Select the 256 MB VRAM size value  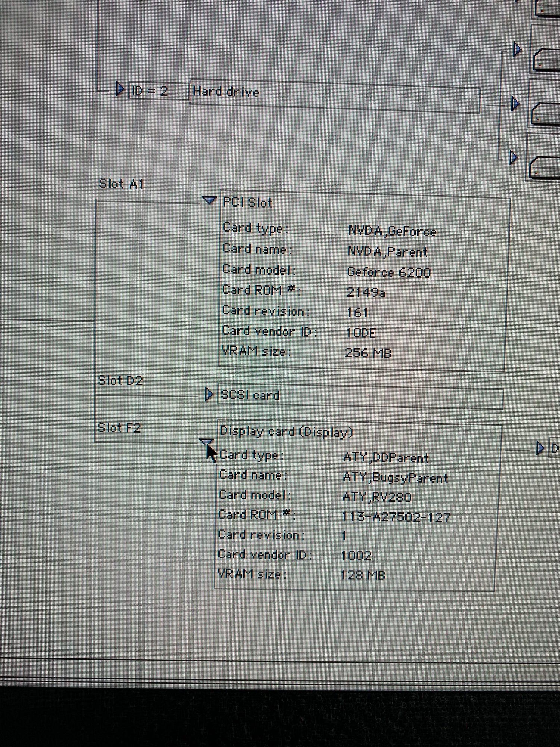368,353
